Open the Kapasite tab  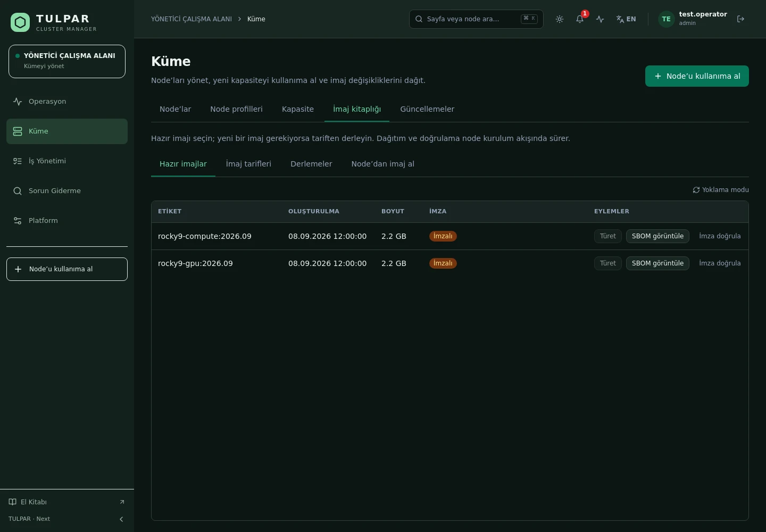[x=298, y=109]
